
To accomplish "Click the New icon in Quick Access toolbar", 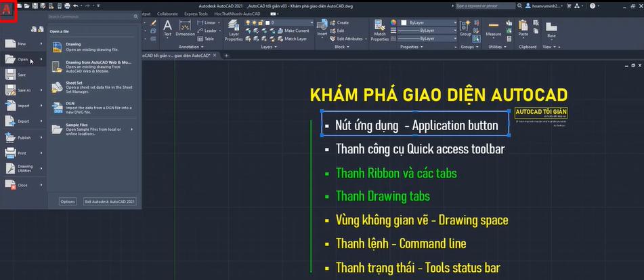I will pyautogui.click(x=19, y=6).
